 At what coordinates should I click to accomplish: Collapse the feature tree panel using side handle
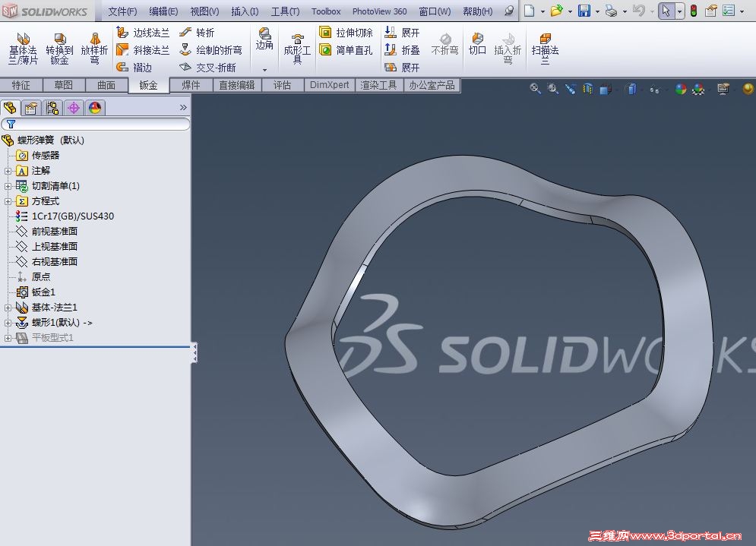click(x=195, y=353)
